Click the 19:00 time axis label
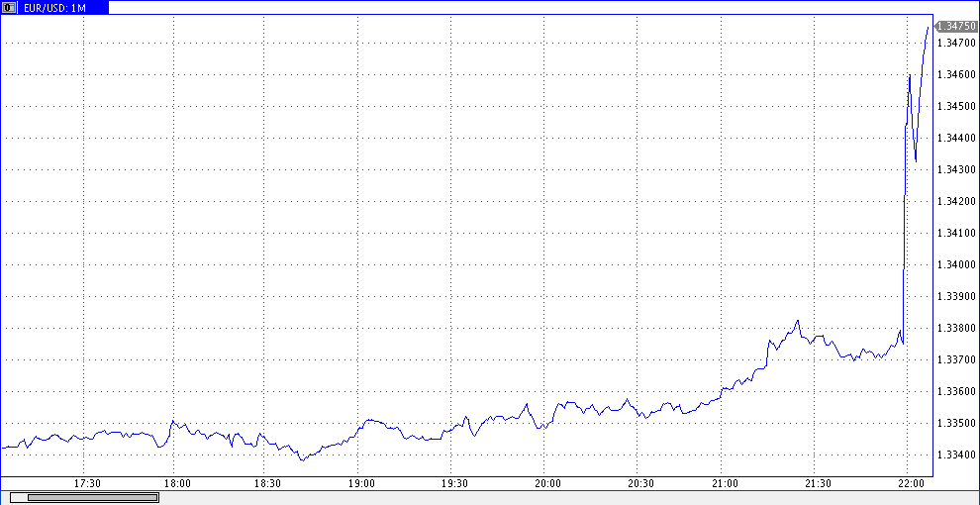Screen dimensions: 980x505 pos(361,484)
